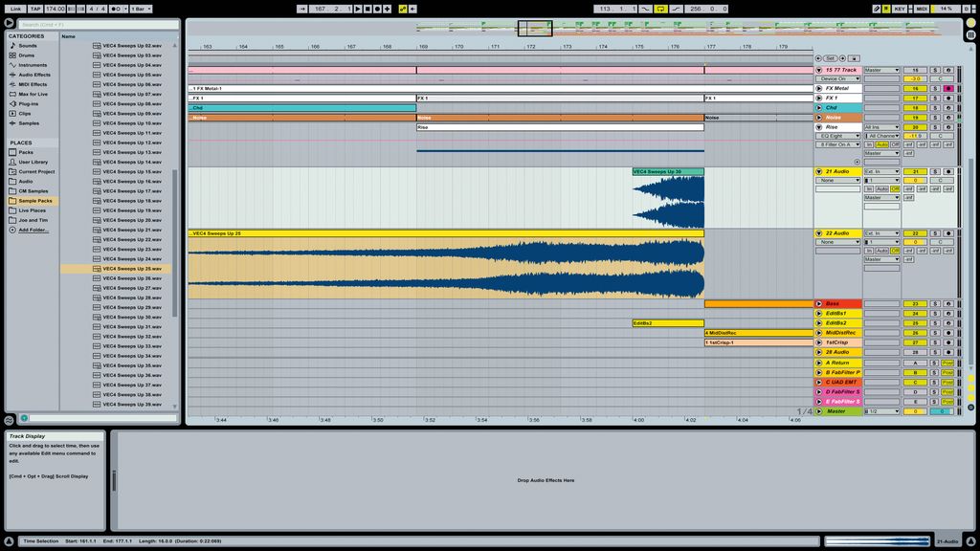Select VEC4 Sweeps Up 25.wav in the browser
980x551 pixels.
(134, 269)
